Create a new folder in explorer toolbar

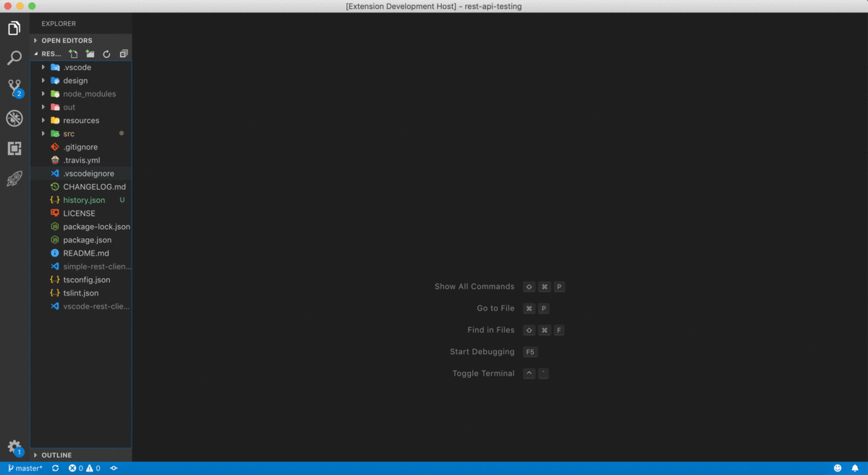tap(90, 54)
